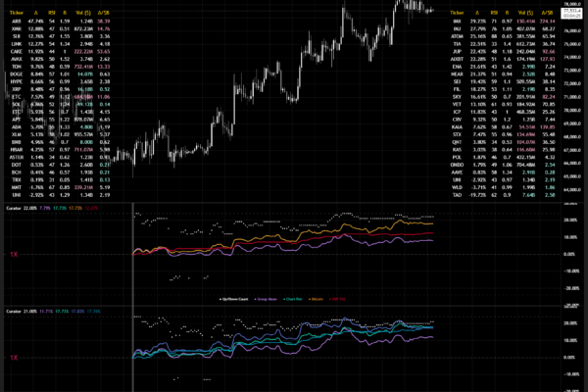The image size is (588, 392).
Task: Select the ADA ticker row
Action: [x=60, y=127]
